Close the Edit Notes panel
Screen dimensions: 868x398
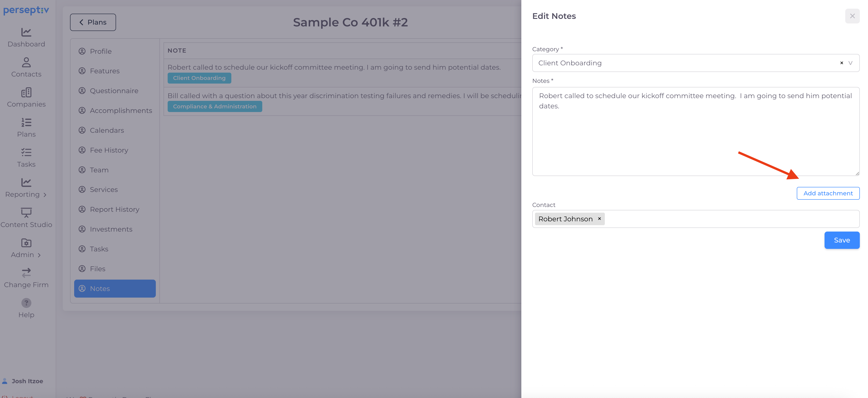point(852,16)
